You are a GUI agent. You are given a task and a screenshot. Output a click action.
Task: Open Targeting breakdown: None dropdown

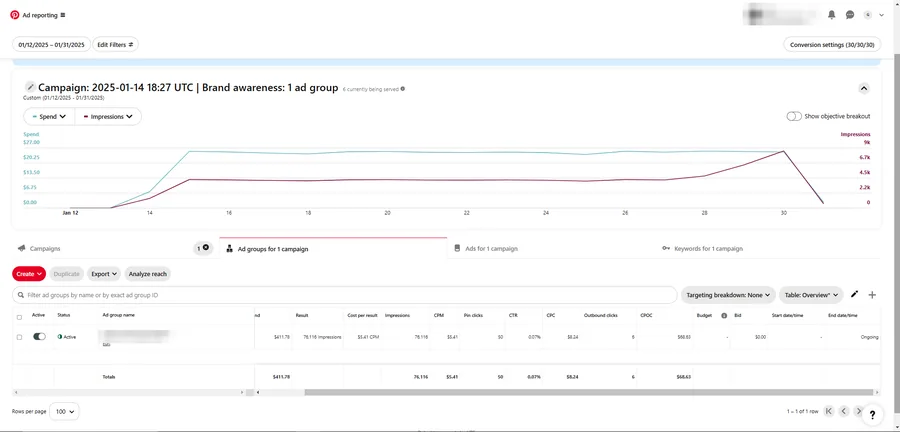[x=728, y=295]
